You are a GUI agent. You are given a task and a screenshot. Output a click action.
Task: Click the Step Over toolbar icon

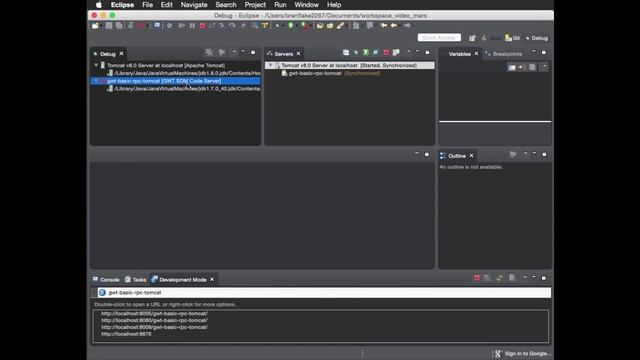(x=232, y=26)
